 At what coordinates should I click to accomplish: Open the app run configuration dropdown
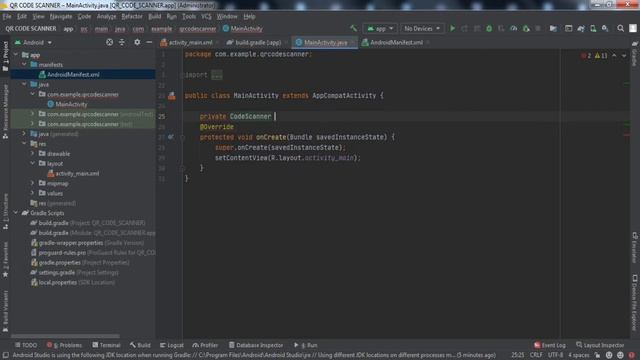point(380,29)
